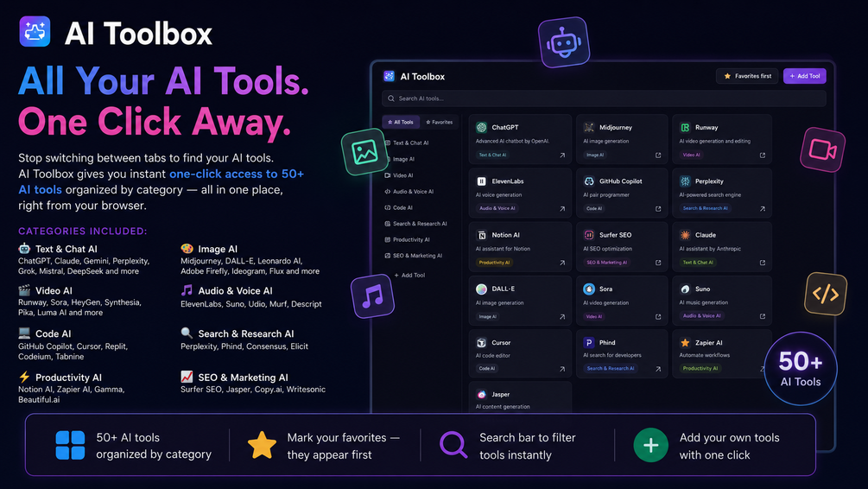The height and width of the screenshot is (489, 868).
Task: Click the purple Add Tool button
Action: [804, 76]
